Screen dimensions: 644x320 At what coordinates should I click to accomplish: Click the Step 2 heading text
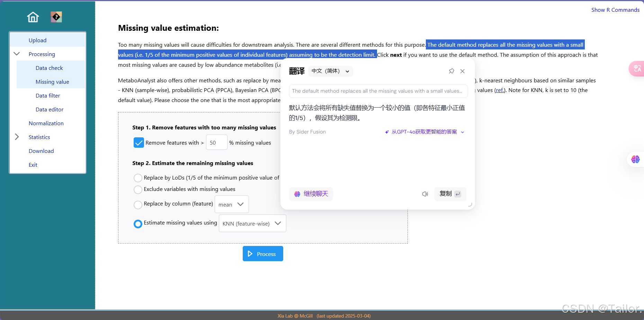[193, 163]
